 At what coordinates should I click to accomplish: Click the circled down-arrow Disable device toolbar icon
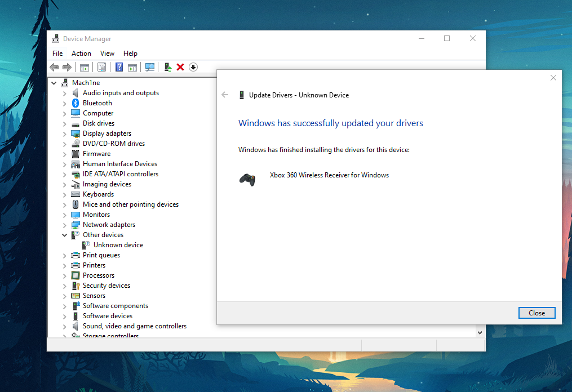[x=193, y=67]
